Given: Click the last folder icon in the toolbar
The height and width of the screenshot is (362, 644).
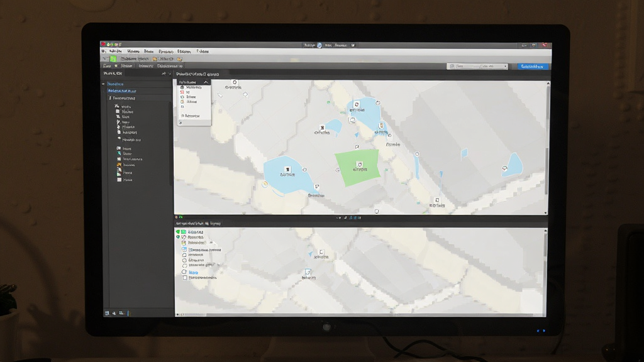Looking at the screenshot, I should click(x=179, y=58).
